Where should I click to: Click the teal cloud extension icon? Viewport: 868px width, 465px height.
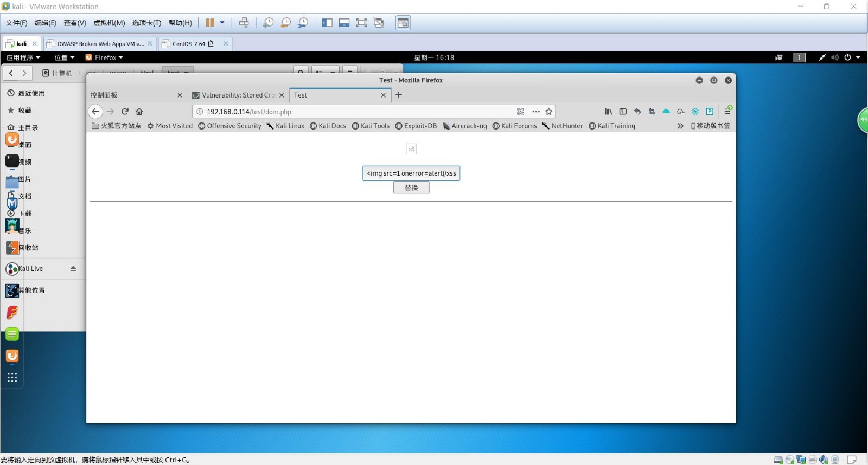click(666, 111)
